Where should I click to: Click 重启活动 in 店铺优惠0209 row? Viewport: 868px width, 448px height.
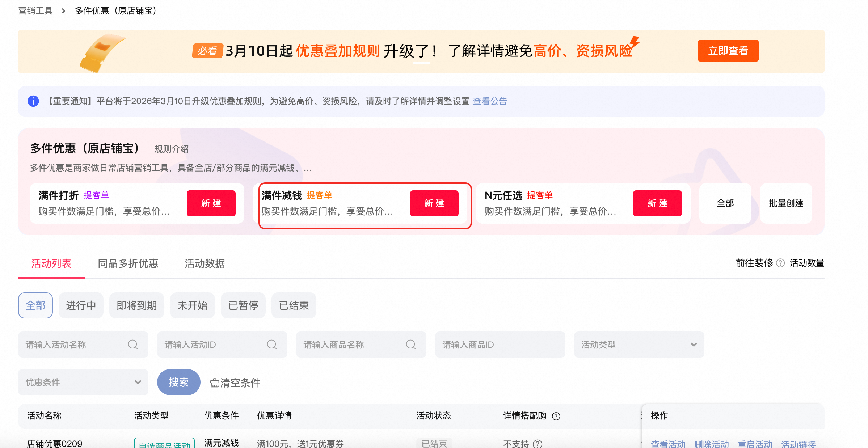(755, 444)
